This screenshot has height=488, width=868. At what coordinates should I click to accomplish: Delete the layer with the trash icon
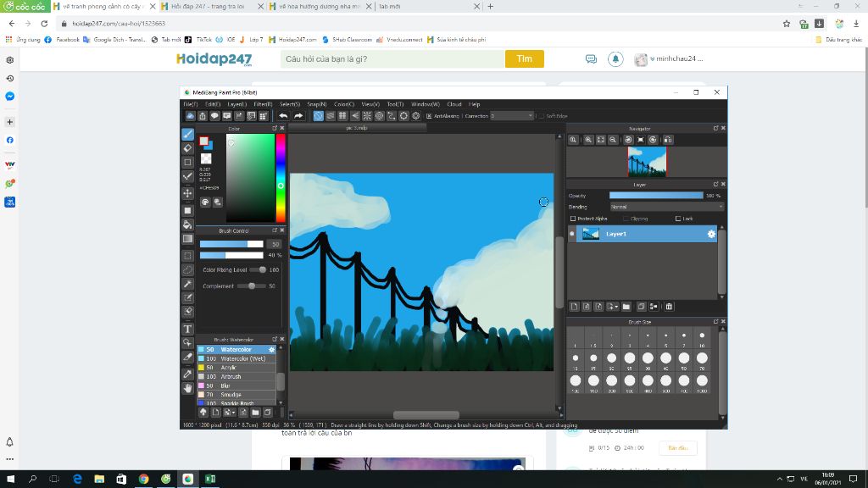coord(669,307)
